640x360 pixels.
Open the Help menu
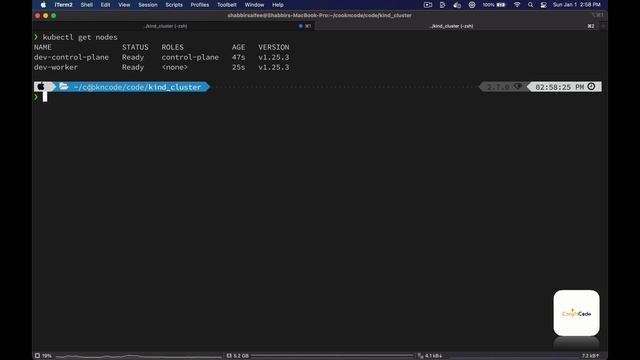278,5
